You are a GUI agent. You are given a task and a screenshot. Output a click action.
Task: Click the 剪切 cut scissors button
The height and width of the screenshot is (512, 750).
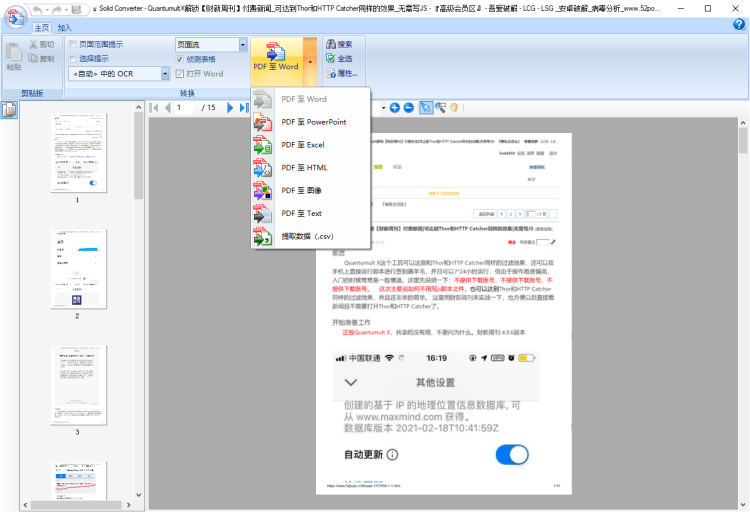[42, 45]
